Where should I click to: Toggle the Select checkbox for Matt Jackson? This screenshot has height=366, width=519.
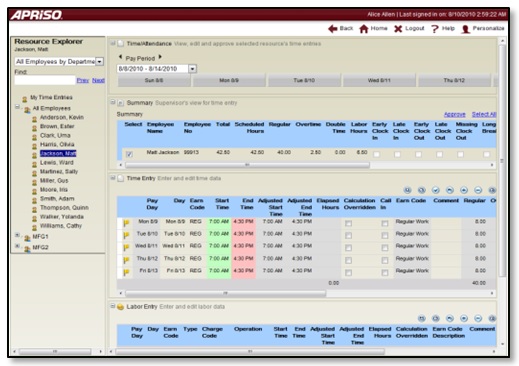129,154
